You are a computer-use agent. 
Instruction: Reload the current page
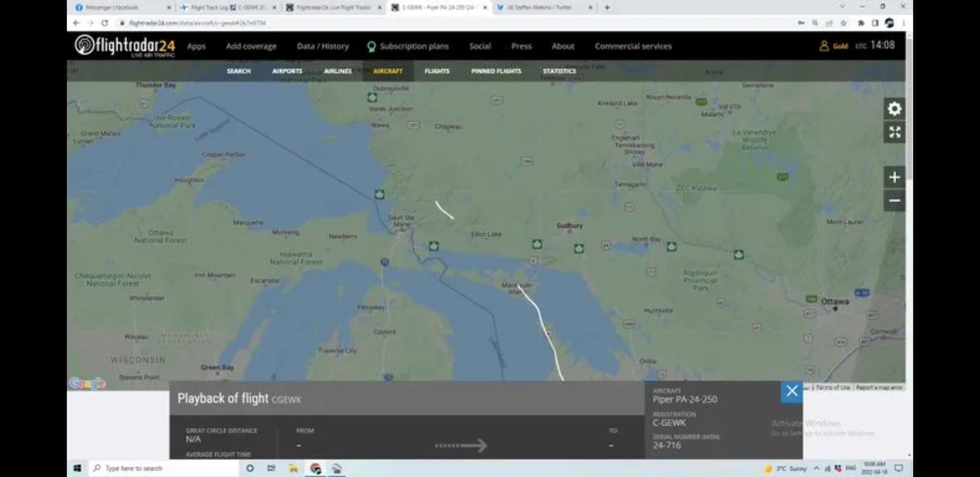tap(105, 23)
